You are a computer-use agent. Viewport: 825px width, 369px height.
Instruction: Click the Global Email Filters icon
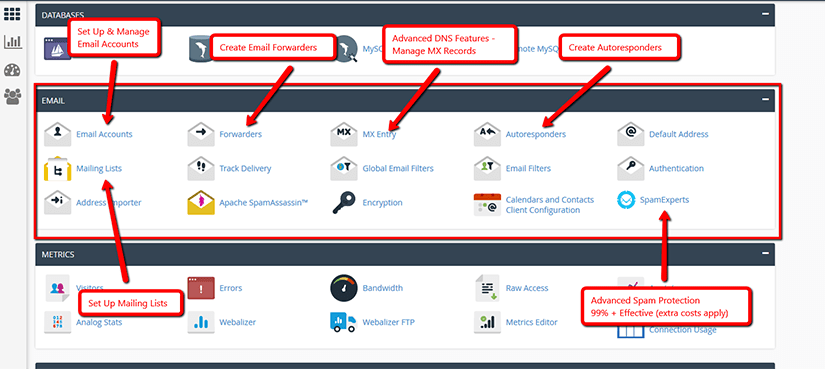tap(344, 168)
